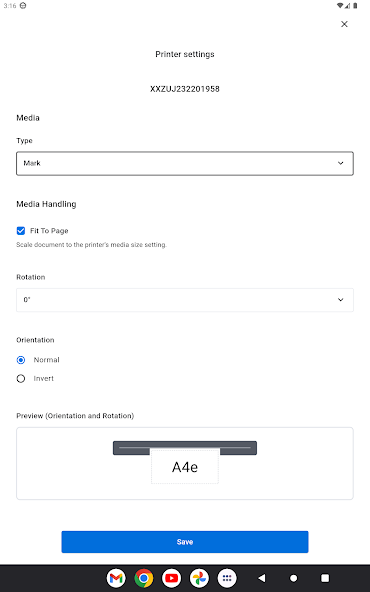Open the media Type dropdown showing Mark

(x=185, y=163)
